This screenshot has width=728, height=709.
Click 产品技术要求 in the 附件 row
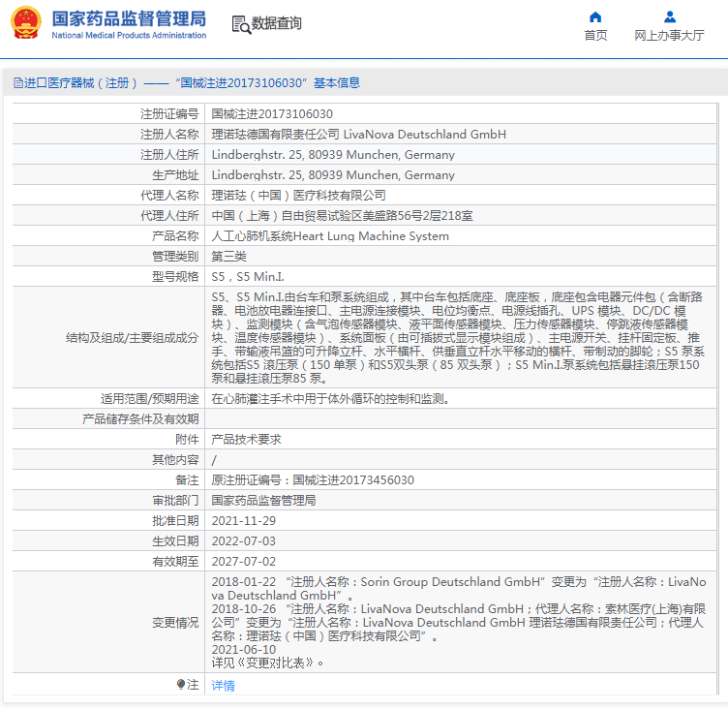[246, 440]
